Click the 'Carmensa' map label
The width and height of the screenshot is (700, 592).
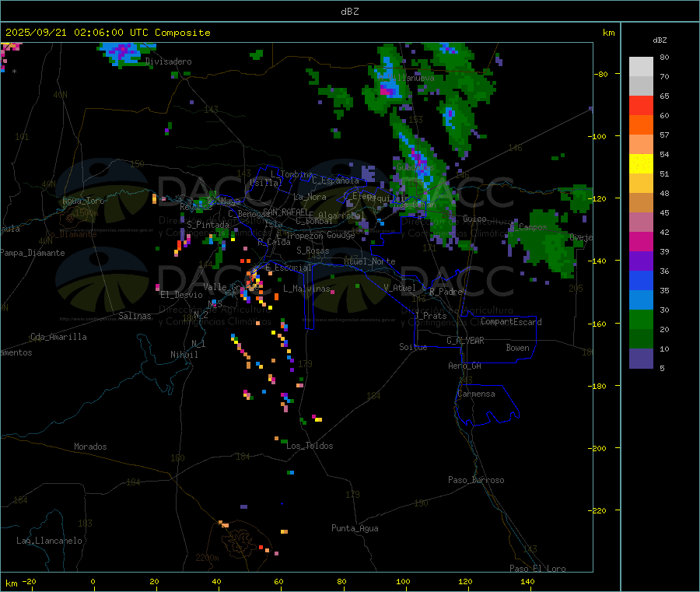click(x=476, y=394)
